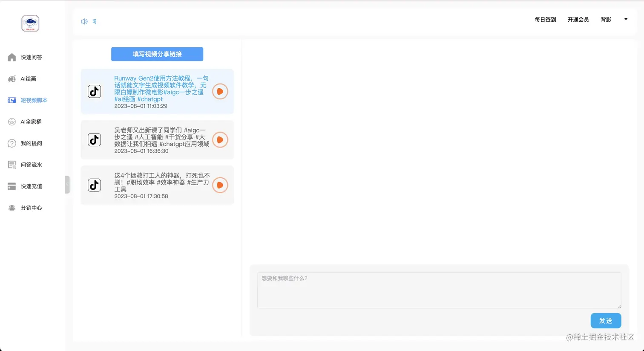
Task: Click the icon beside AI全家桶
Action: click(x=12, y=122)
